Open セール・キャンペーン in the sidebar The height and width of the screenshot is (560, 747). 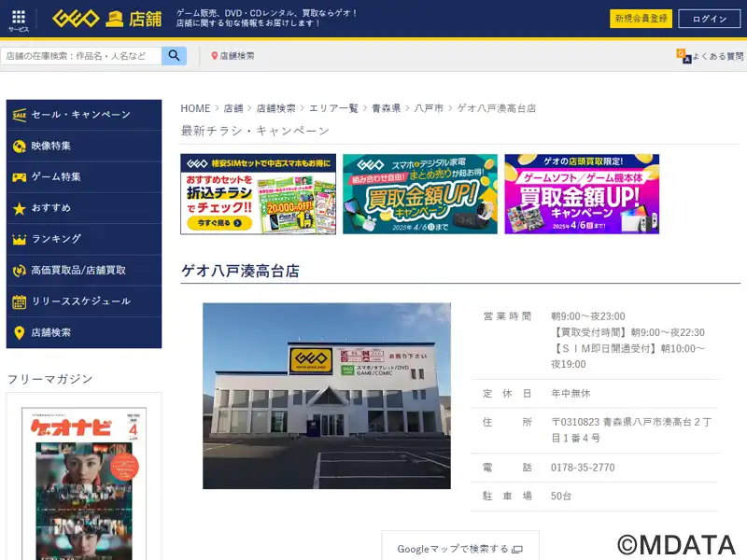84,115
